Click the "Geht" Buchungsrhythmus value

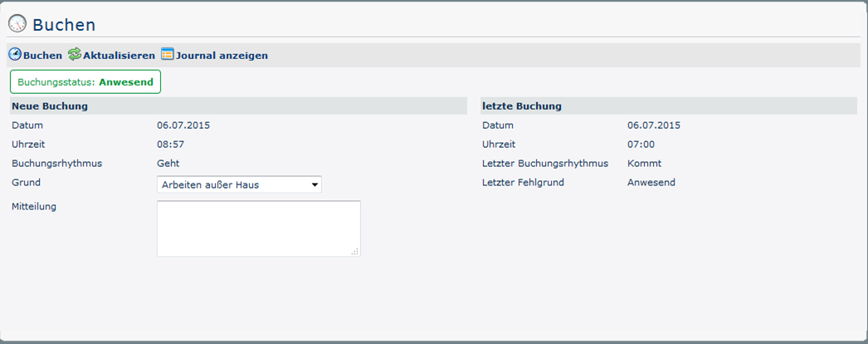tap(168, 164)
